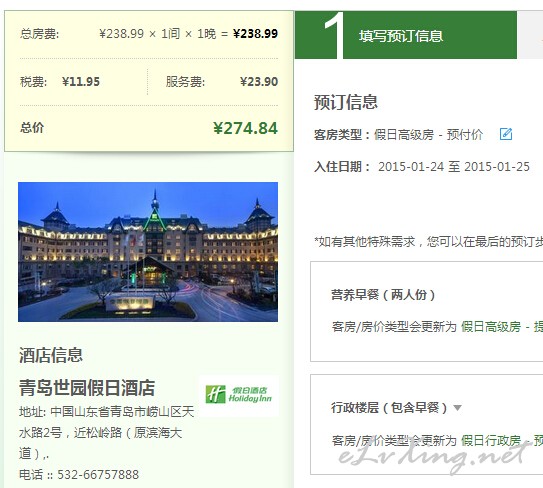Click the edit pencil icon beside room type
The height and width of the screenshot is (488, 543).
click(x=506, y=134)
